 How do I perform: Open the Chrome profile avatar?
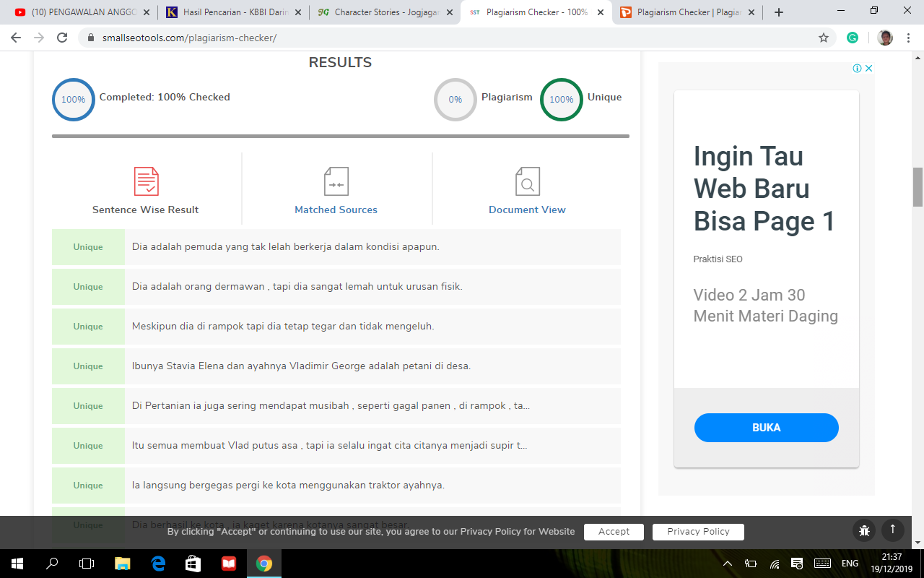tap(885, 38)
